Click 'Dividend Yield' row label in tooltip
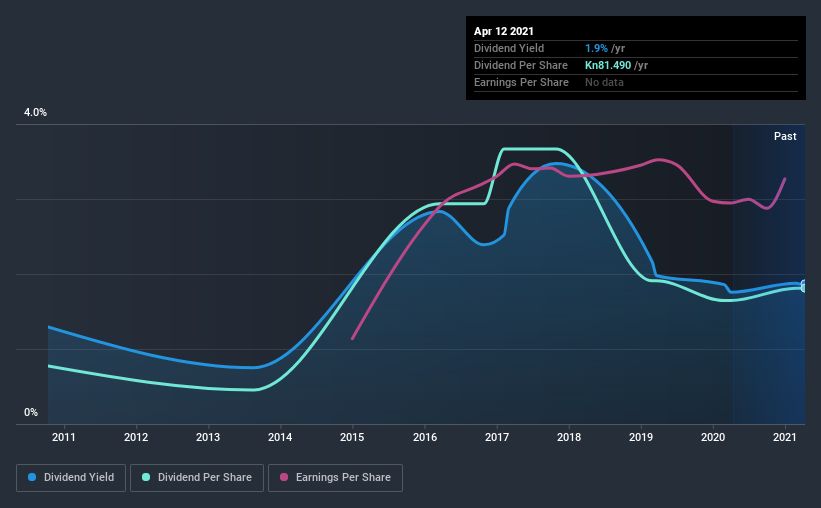Screen dimensions: 821x508 click(x=509, y=48)
